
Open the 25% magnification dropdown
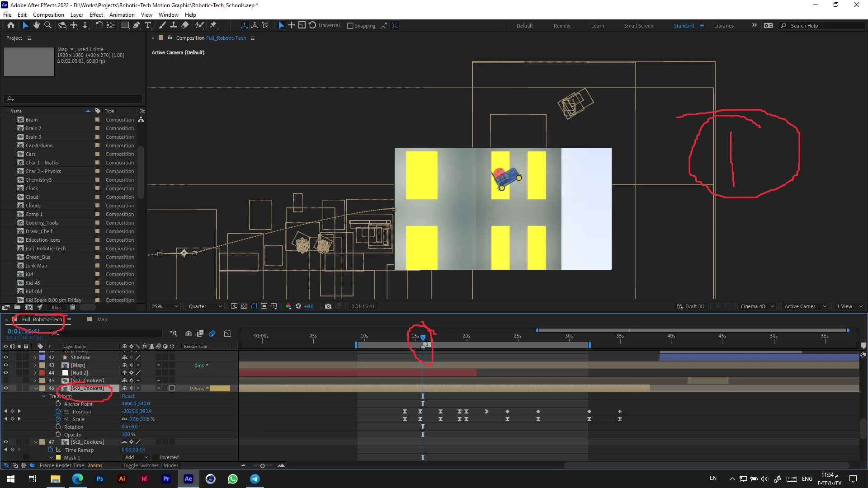click(165, 306)
